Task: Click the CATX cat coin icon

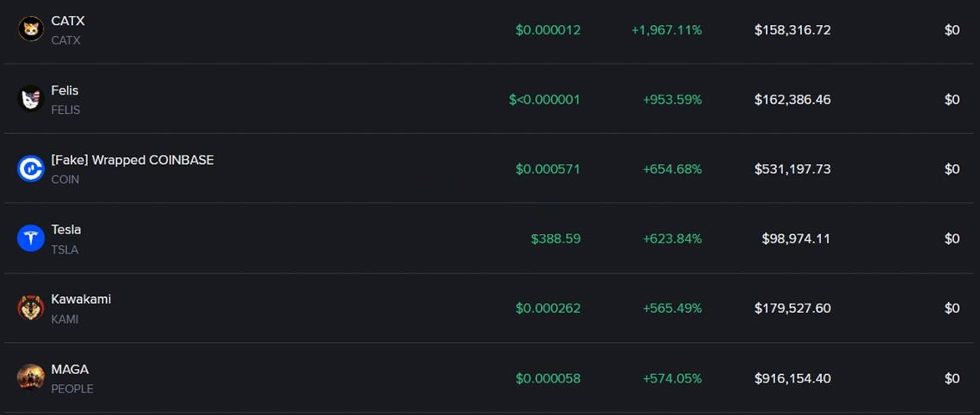Action: pos(31,29)
